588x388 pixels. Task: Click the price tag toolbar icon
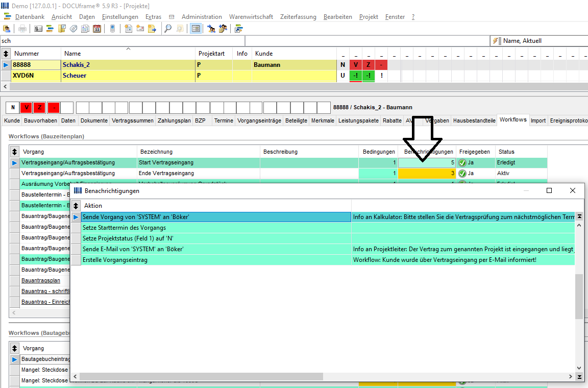[x=73, y=29]
